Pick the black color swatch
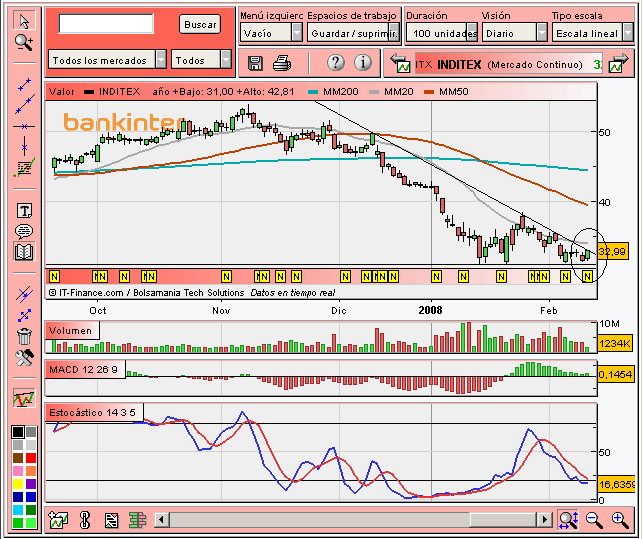This screenshot has height=539, width=643. click(18, 432)
